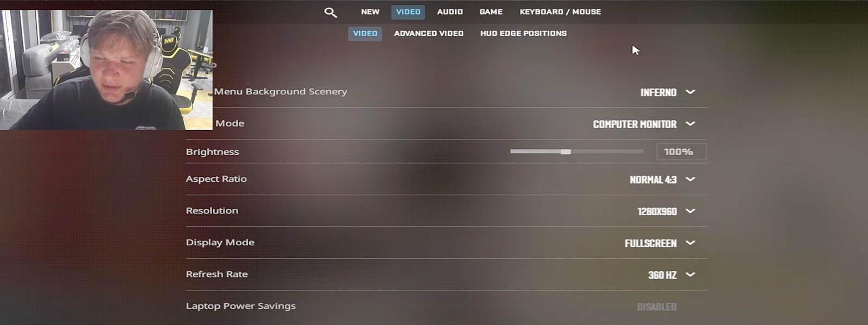Open the ADVANCED VIDEO sub-tab
Screen dimensions: 868x325
pos(429,34)
